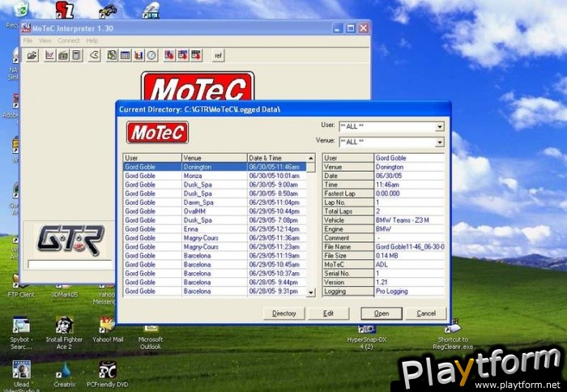Open the FTP Client desktop icon

(x=21, y=289)
